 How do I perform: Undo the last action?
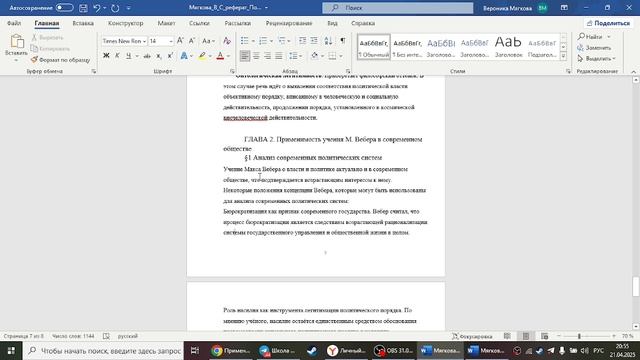click(97, 8)
